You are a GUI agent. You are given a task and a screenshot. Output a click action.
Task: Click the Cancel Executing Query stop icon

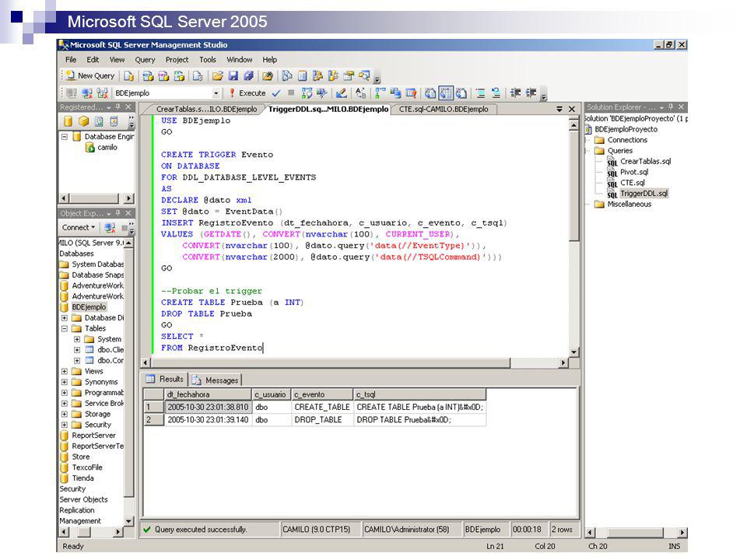tap(291, 93)
